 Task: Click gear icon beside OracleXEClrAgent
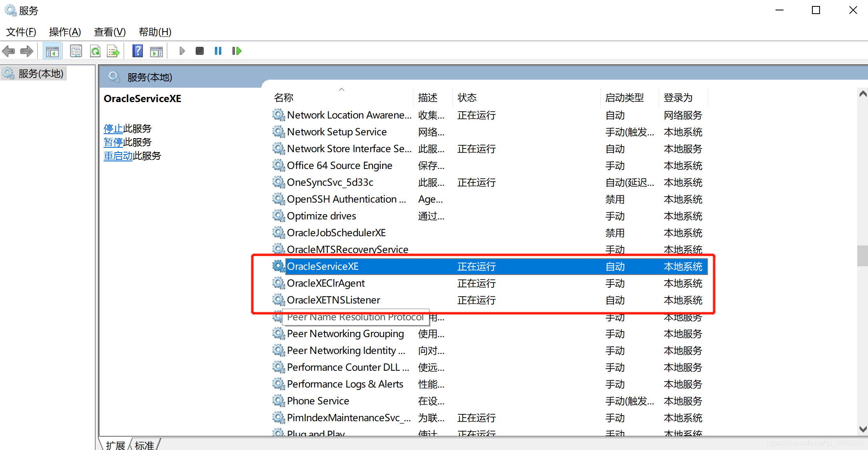point(279,283)
